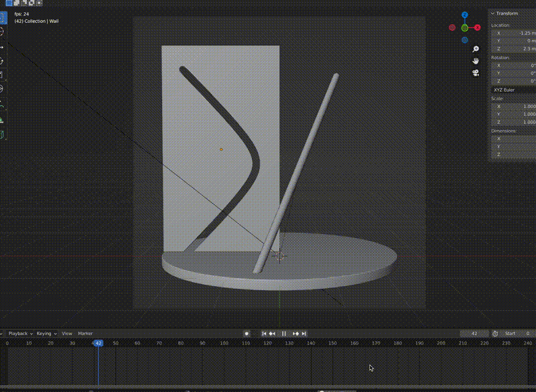Click the Location Z field
The image size is (536, 392).
pyautogui.click(x=513, y=49)
